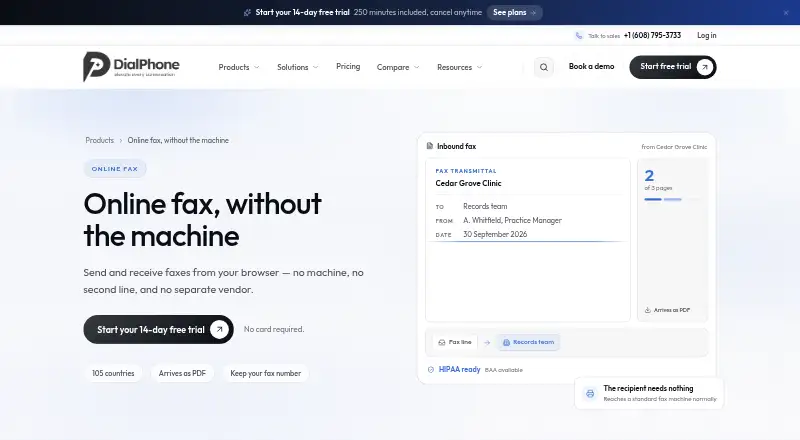Expand the Resources dropdown menu
The image size is (800, 440).
pos(459,67)
